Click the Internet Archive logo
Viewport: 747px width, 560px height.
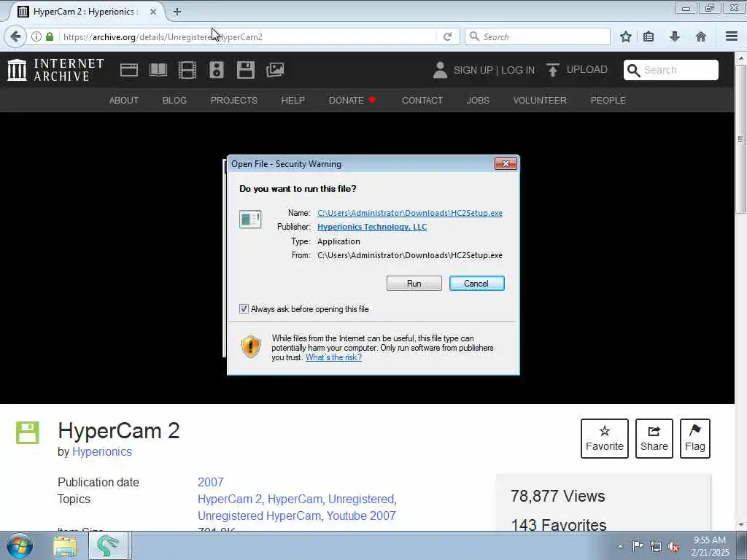tap(55, 70)
